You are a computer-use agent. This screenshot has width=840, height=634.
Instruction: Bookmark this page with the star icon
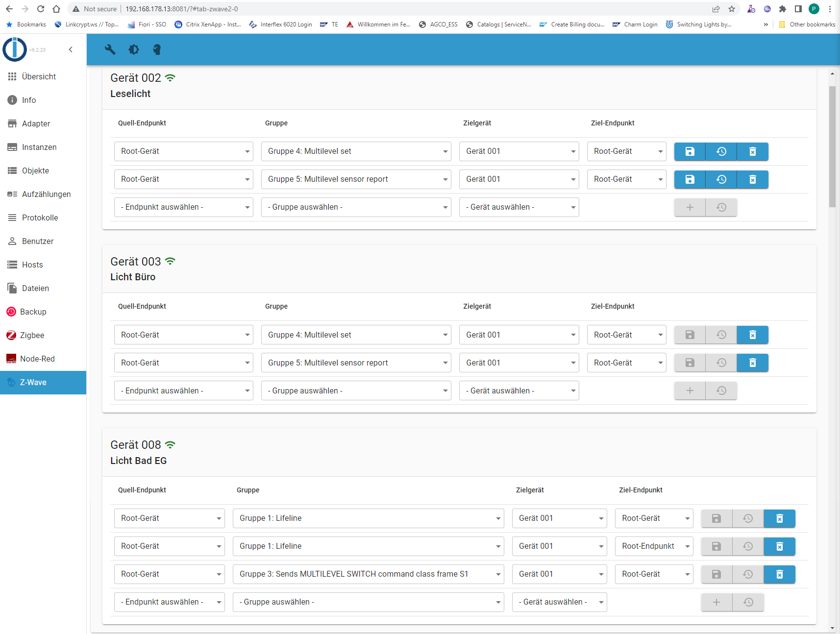click(732, 9)
